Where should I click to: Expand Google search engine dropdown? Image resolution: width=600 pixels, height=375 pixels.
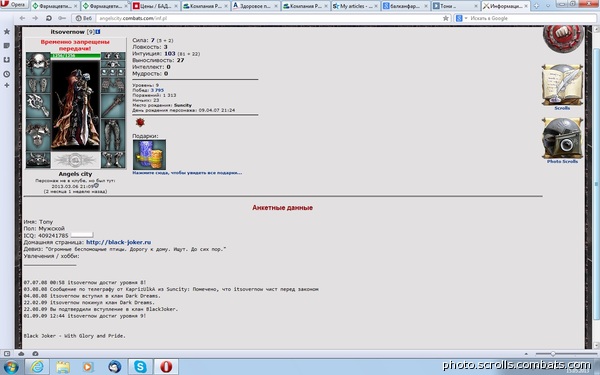(x=461, y=18)
